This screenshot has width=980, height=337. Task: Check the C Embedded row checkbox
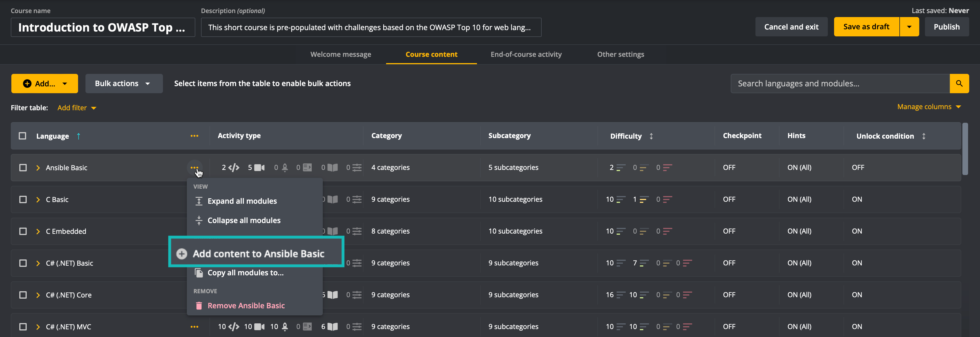pyautogui.click(x=23, y=231)
